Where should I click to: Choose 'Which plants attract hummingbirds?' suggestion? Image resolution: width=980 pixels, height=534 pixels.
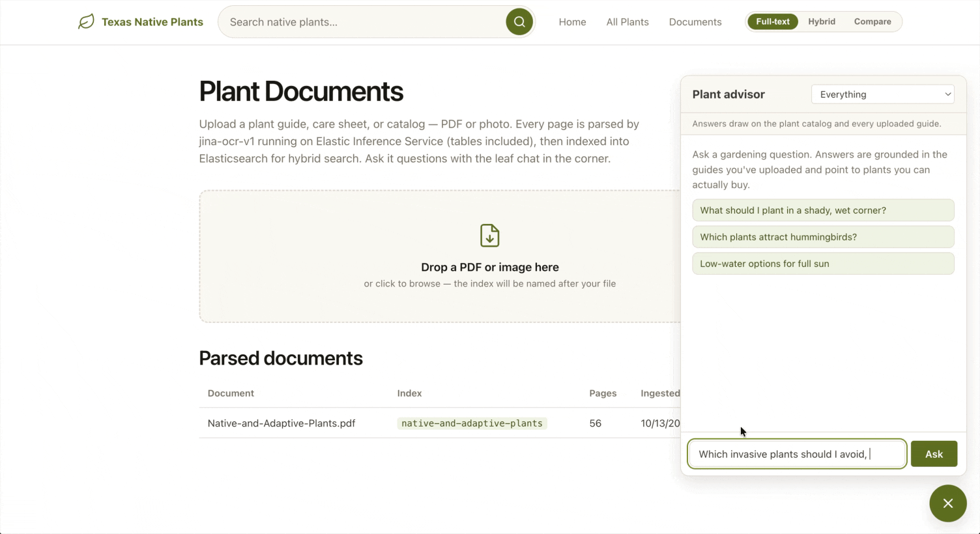point(823,237)
